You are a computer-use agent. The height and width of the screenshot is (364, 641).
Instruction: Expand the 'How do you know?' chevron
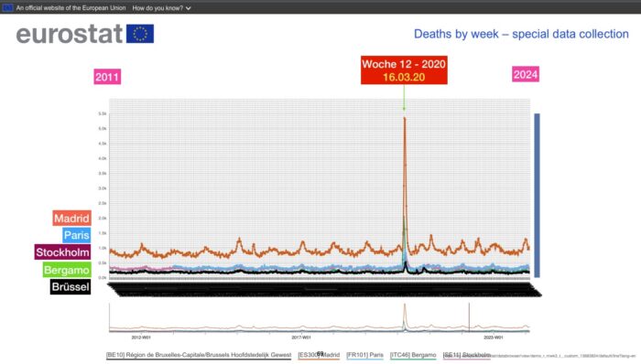pyautogui.click(x=188, y=8)
